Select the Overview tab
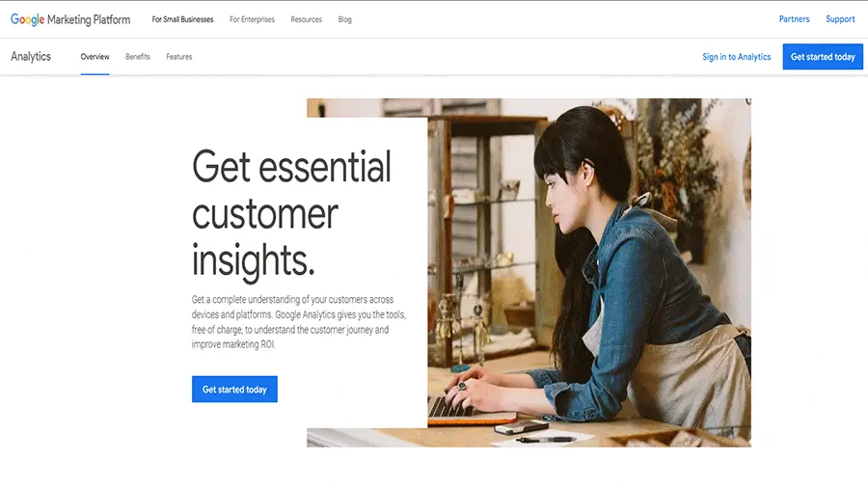Image resolution: width=868 pixels, height=488 pixels. (x=95, y=57)
